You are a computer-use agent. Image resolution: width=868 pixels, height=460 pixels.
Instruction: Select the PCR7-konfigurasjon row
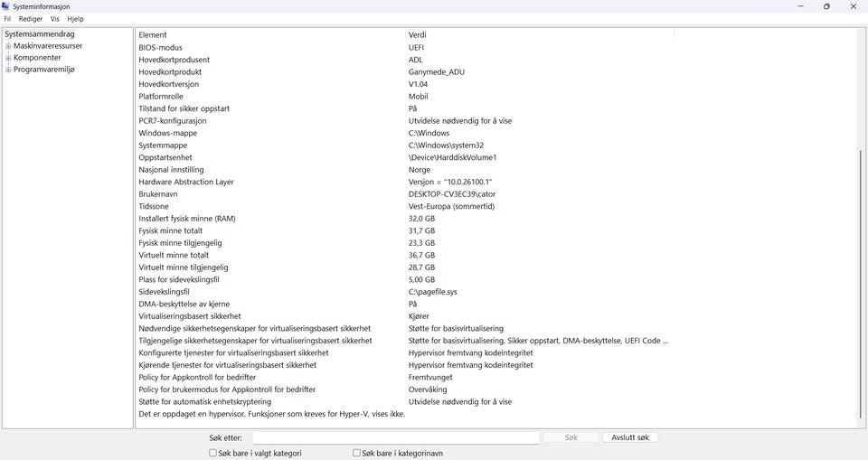pos(403,121)
